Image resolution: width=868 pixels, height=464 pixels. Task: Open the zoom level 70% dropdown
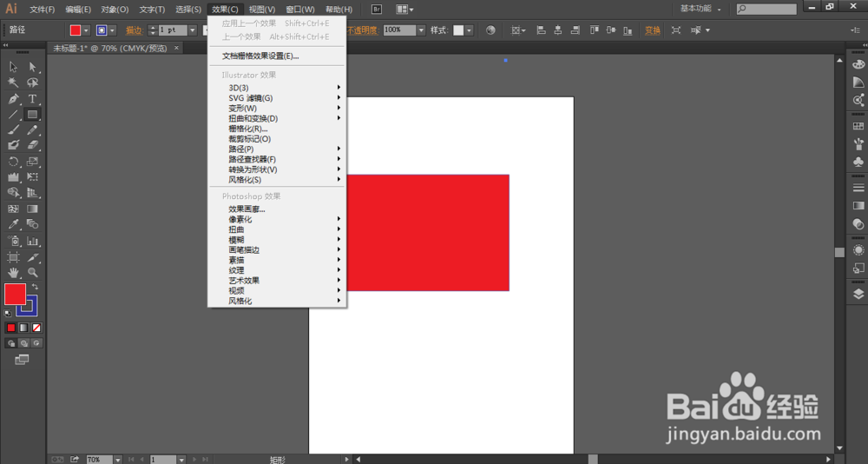tap(117, 460)
